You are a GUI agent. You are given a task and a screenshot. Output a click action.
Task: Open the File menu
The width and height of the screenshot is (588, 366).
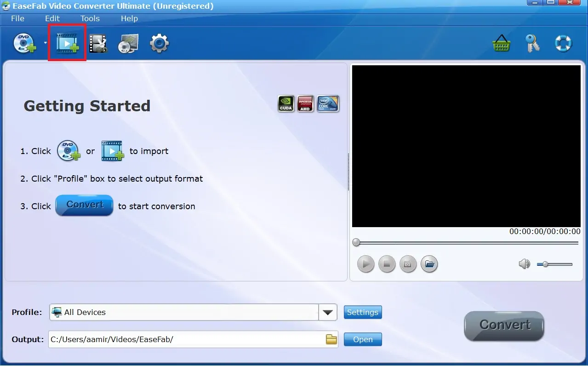point(17,18)
